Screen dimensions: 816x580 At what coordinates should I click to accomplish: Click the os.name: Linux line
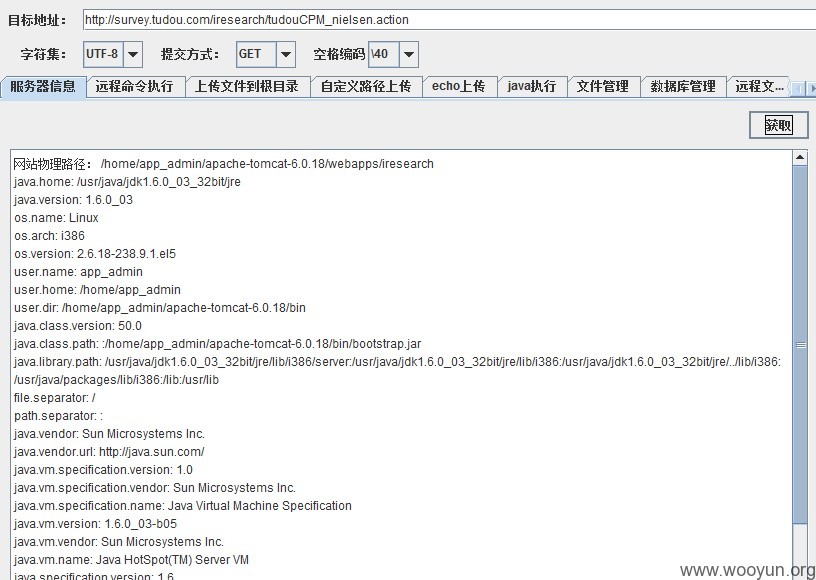(56, 218)
